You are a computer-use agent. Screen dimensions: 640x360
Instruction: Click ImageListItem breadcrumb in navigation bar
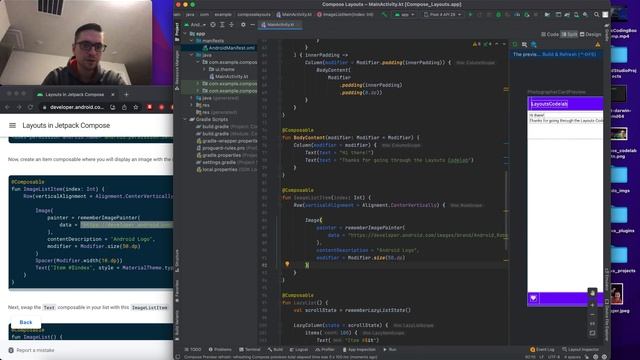345,14
